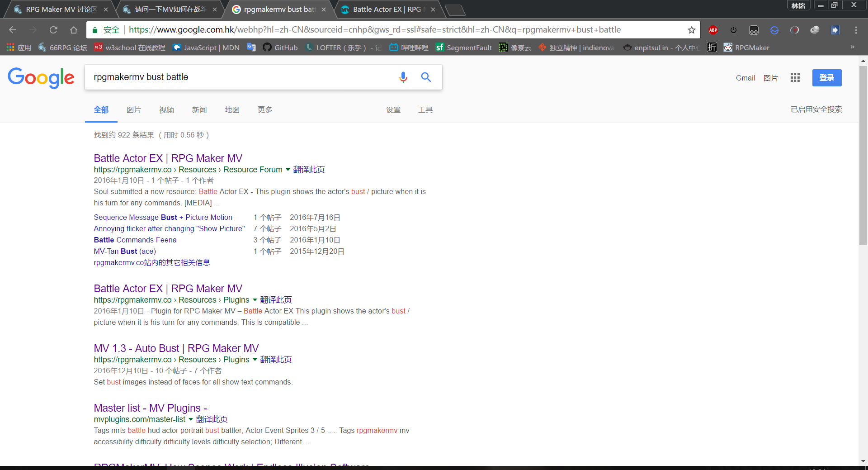This screenshot has width=868, height=470.
Task: Expand the dropdown arrow in MV 1.3 - Auto Bust result
Action: point(255,360)
